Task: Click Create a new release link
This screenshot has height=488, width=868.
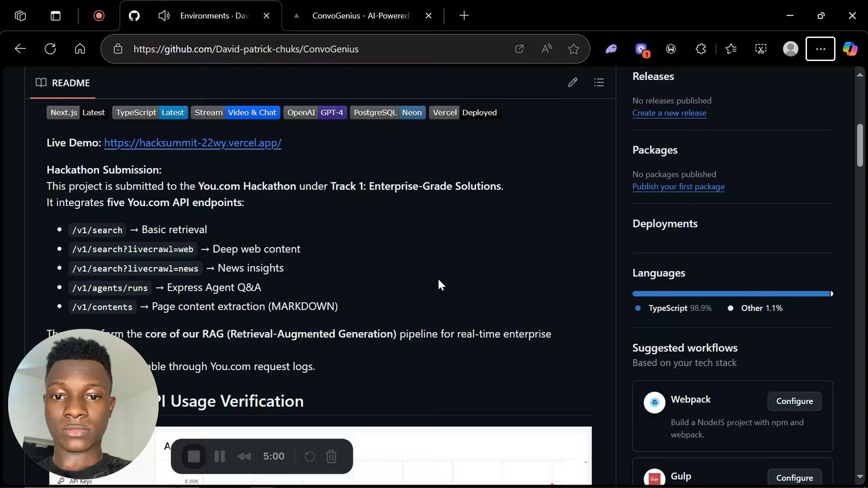Action: (x=669, y=113)
